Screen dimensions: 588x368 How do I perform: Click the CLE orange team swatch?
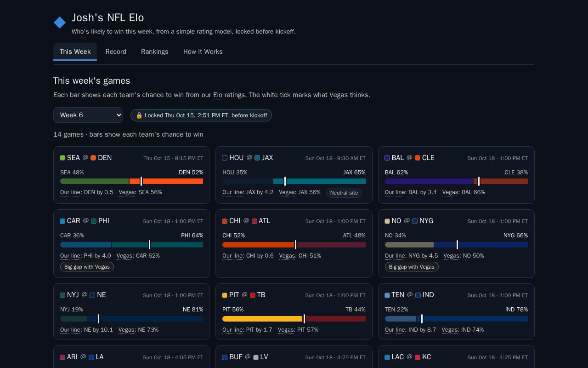[x=418, y=158]
